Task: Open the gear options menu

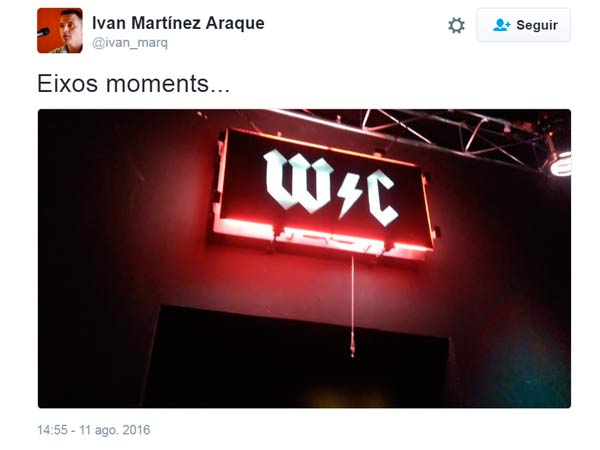Action: click(x=456, y=26)
